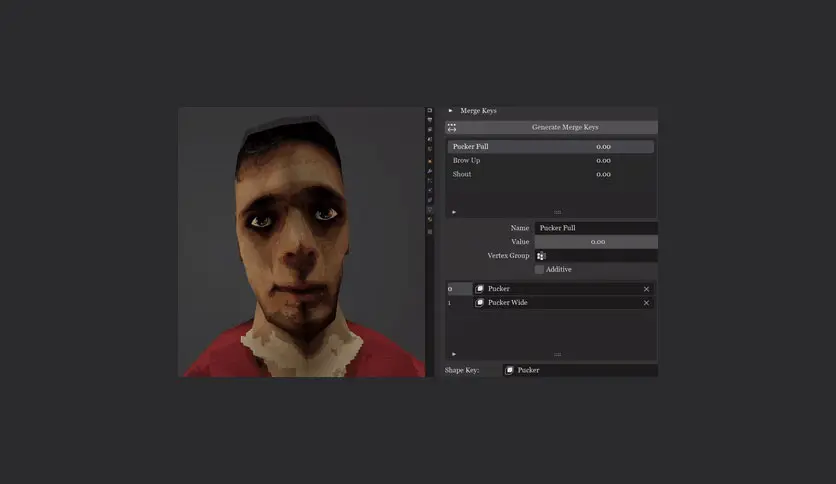Collapse the Merge Keys panel header
The height and width of the screenshot is (484, 836).
(x=451, y=111)
